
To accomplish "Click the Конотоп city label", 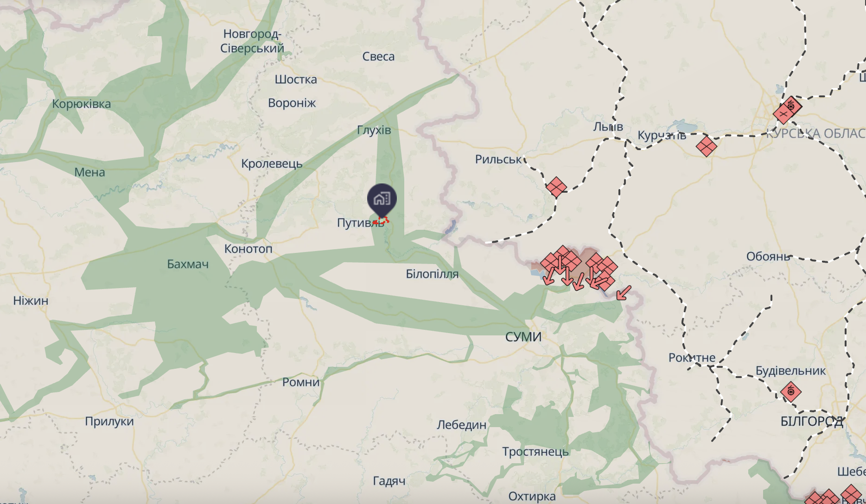I will click(x=248, y=249).
